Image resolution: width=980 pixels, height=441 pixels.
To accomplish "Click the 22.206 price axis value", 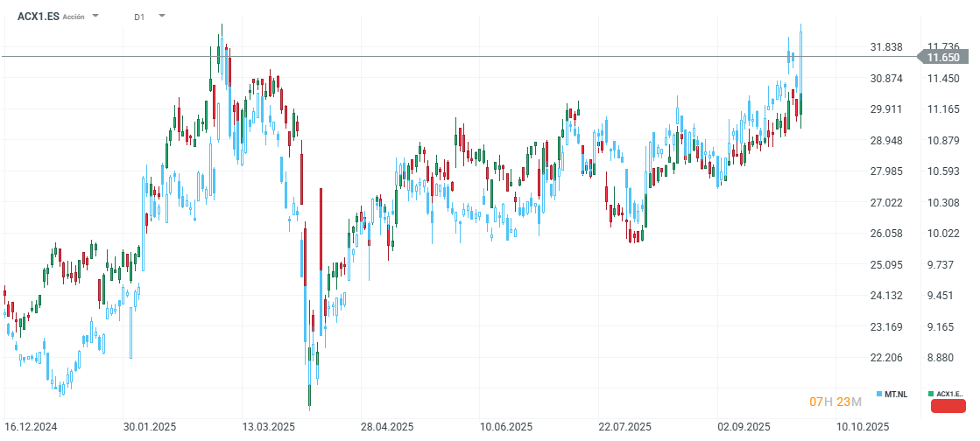I will click(x=886, y=358).
